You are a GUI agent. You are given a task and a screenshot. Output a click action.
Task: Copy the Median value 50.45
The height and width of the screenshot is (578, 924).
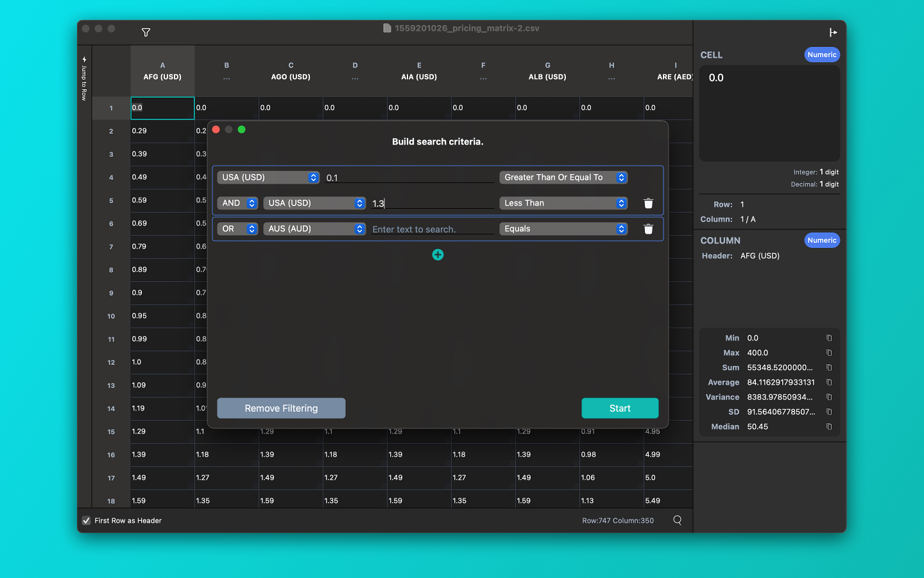pyautogui.click(x=829, y=426)
